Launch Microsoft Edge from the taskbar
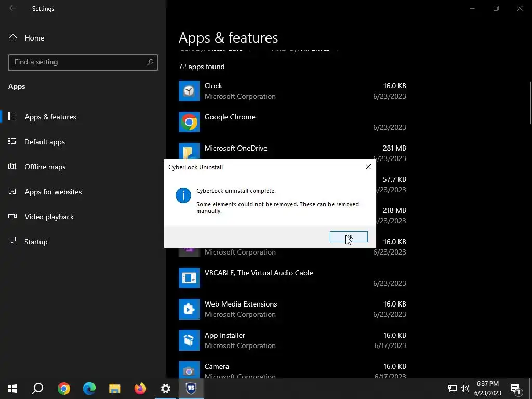The image size is (532, 399). pyautogui.click(x=89, y=389)
